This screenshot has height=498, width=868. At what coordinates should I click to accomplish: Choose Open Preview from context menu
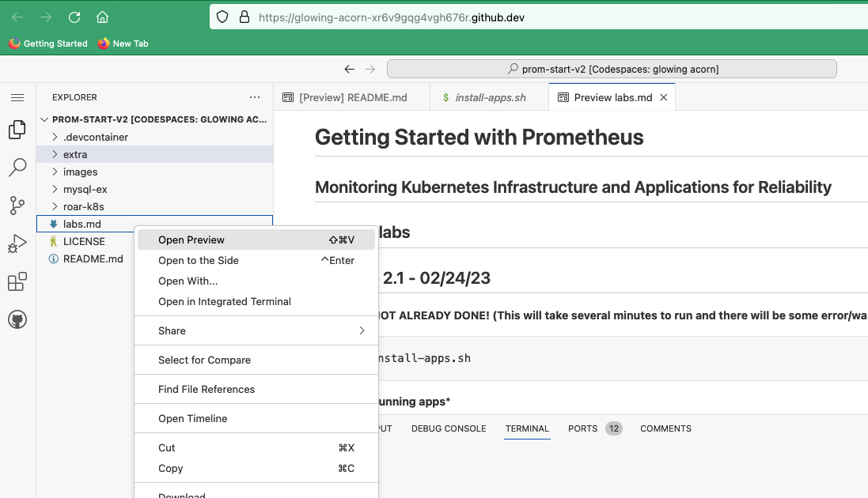(191, 240)
